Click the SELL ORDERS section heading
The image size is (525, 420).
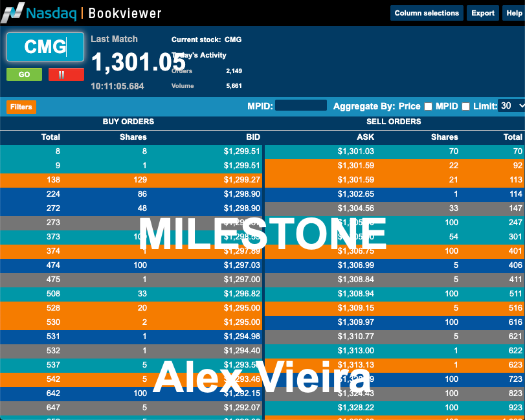pyautogui.click(x=394, y=122)
